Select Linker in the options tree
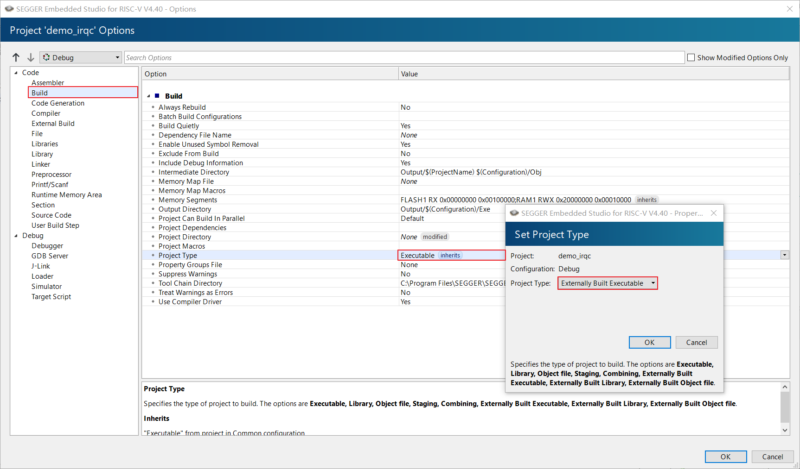 (x=40, y=164)
